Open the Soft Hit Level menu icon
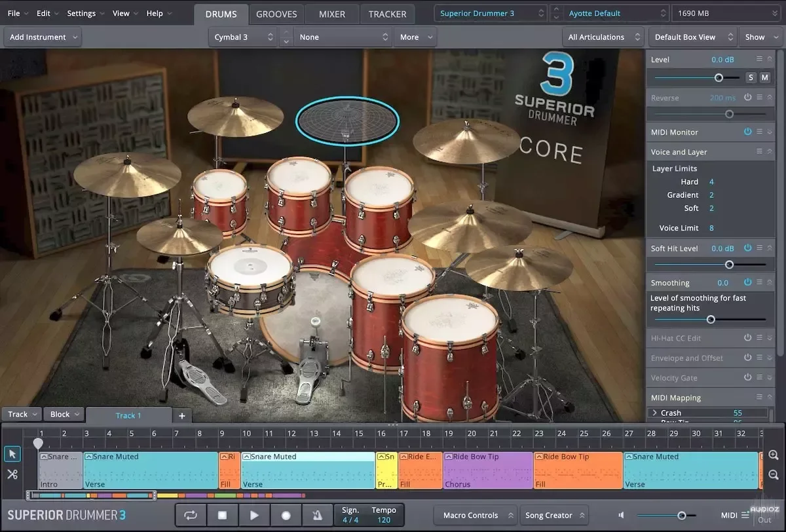The image size is (786, 532). click(x=760, y=248)
